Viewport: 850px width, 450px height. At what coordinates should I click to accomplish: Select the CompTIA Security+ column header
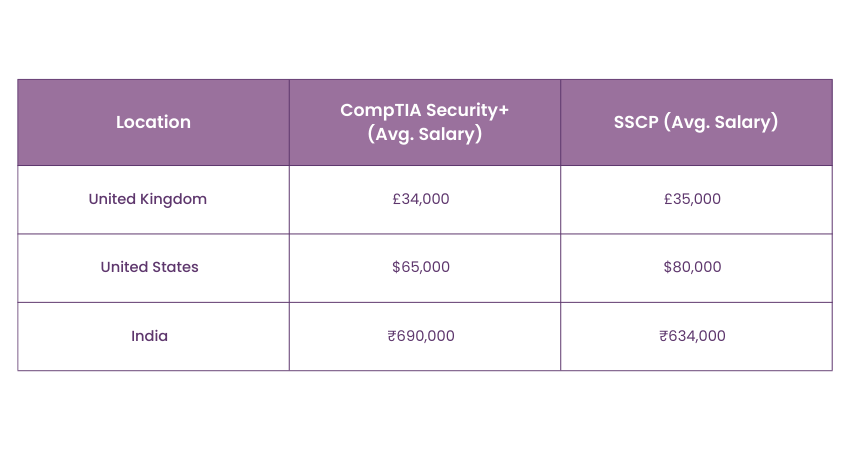click(424, 122)
